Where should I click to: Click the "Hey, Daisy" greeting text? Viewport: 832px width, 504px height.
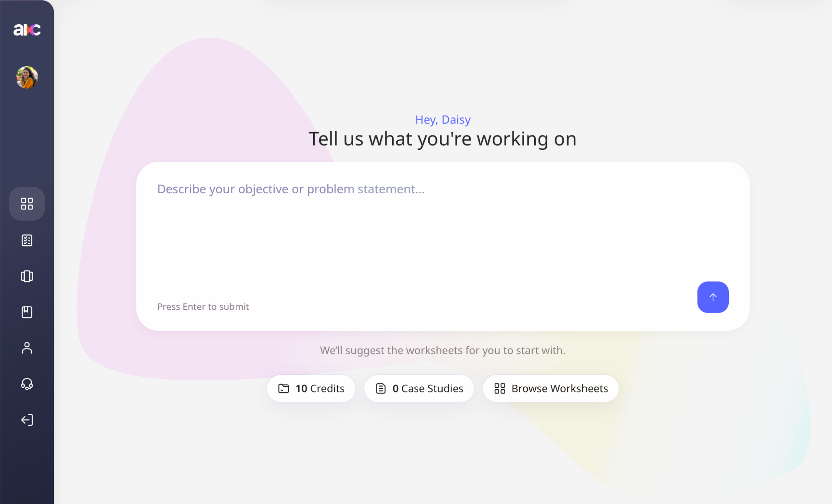point(443,120)
